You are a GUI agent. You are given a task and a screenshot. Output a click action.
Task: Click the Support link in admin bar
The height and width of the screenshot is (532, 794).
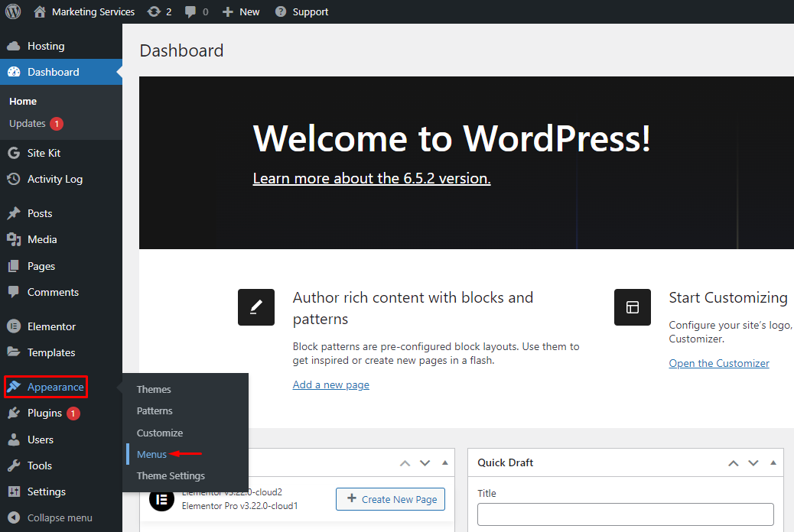point(310,11)
